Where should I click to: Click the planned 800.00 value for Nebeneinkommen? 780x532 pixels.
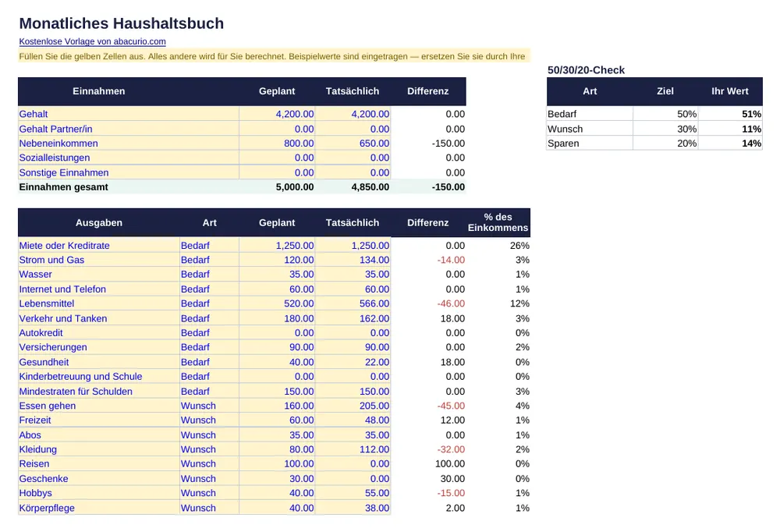tap(277, 144)
